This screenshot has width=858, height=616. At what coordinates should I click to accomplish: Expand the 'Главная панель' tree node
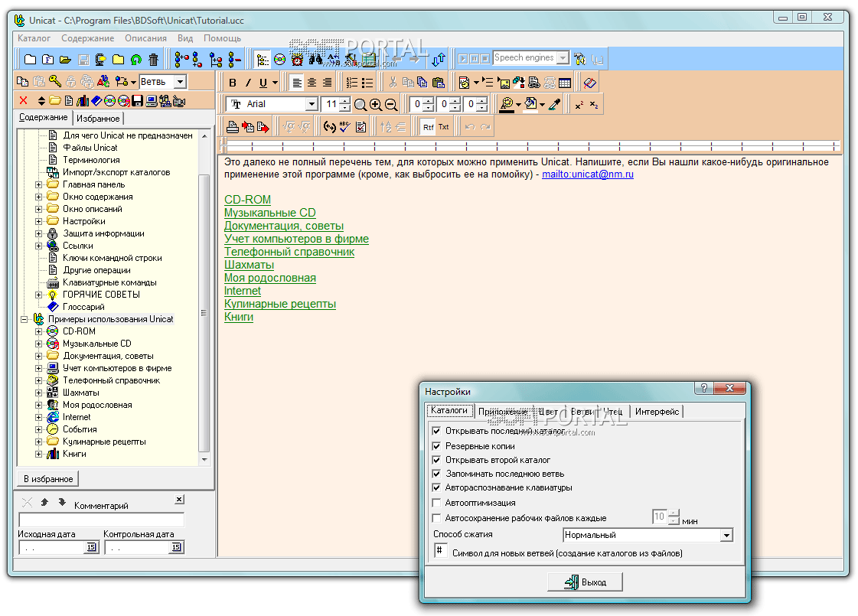coord(39,185)
